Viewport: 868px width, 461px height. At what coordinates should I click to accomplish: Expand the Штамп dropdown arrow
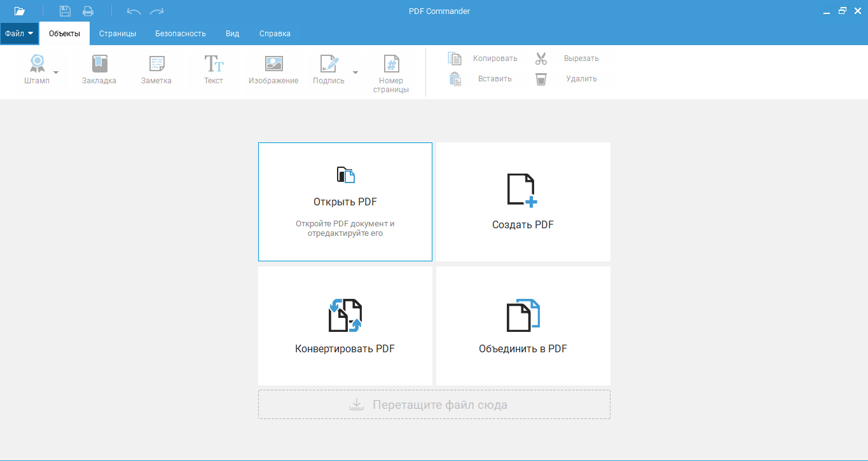56,72
